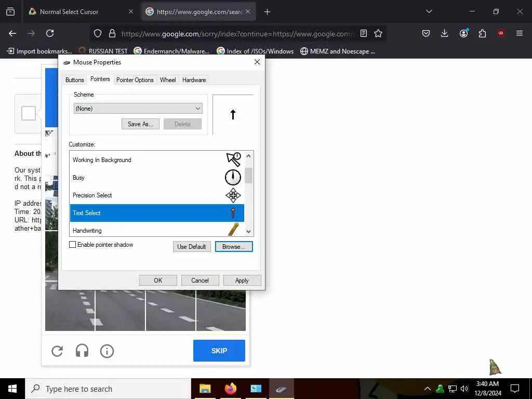Close the google.com search tab
532x399 pixels.
248,11
